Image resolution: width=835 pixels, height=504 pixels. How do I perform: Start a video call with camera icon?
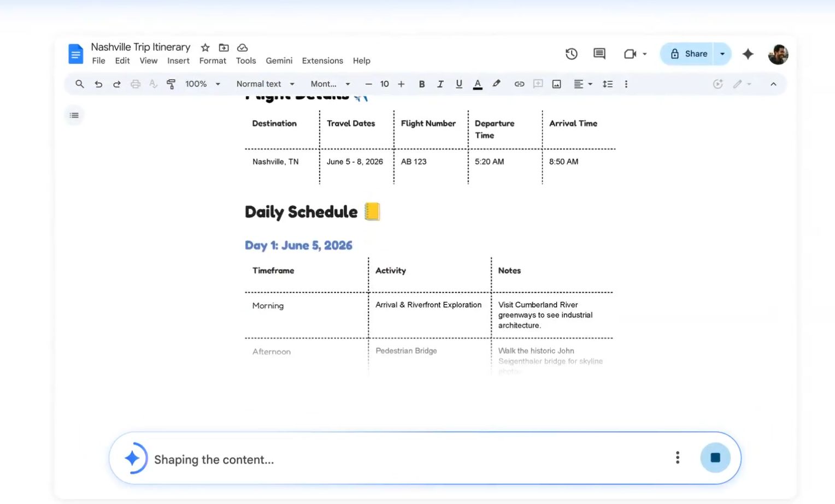click(x=630, y=54)
